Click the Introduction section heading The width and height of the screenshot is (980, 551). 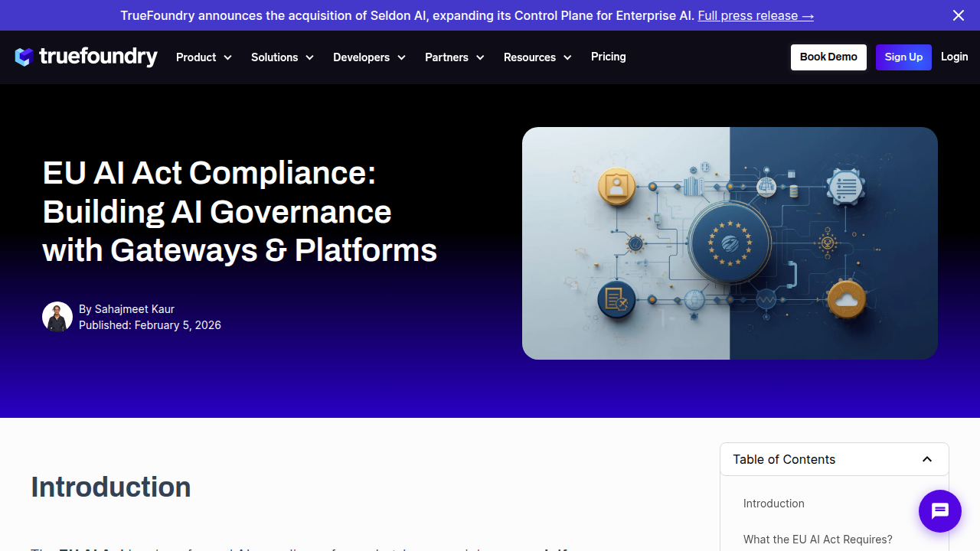(x=111, y=487)
